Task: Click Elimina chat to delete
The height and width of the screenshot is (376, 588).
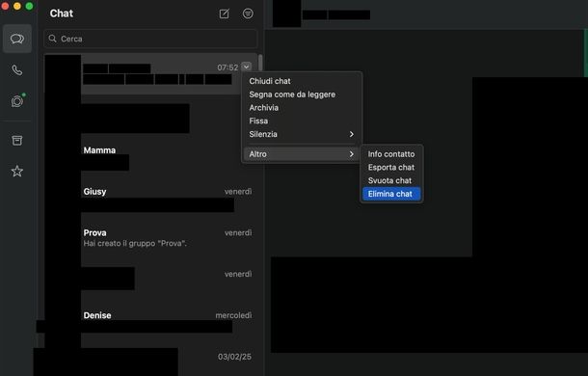Action: (391, 194)
